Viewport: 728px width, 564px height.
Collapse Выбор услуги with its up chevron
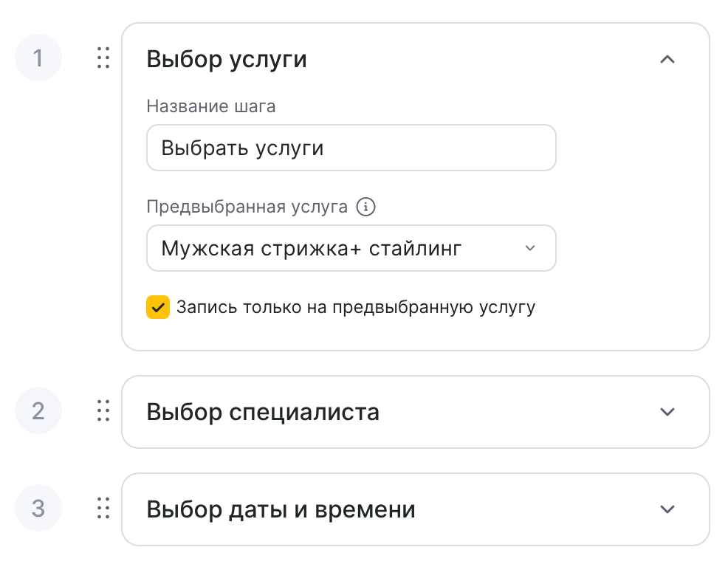[x=667, y=59]
